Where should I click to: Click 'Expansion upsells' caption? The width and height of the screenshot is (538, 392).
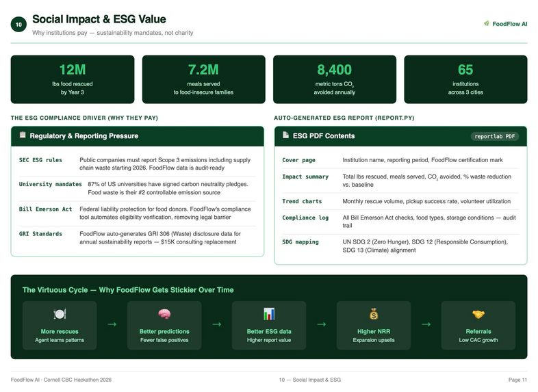coord(374,340)
